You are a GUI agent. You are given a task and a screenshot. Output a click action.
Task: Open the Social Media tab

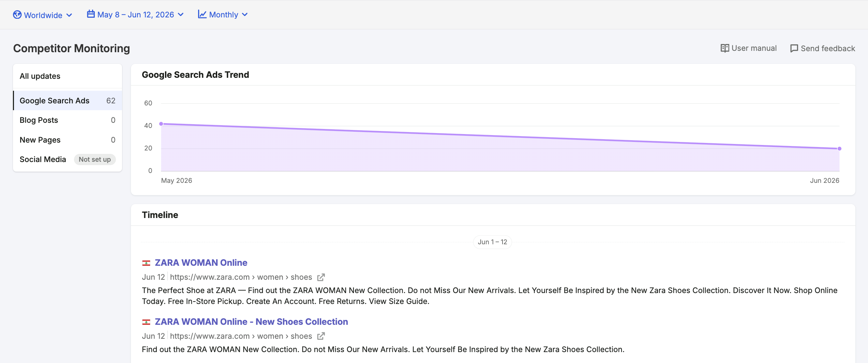click(x=68, y=159)
